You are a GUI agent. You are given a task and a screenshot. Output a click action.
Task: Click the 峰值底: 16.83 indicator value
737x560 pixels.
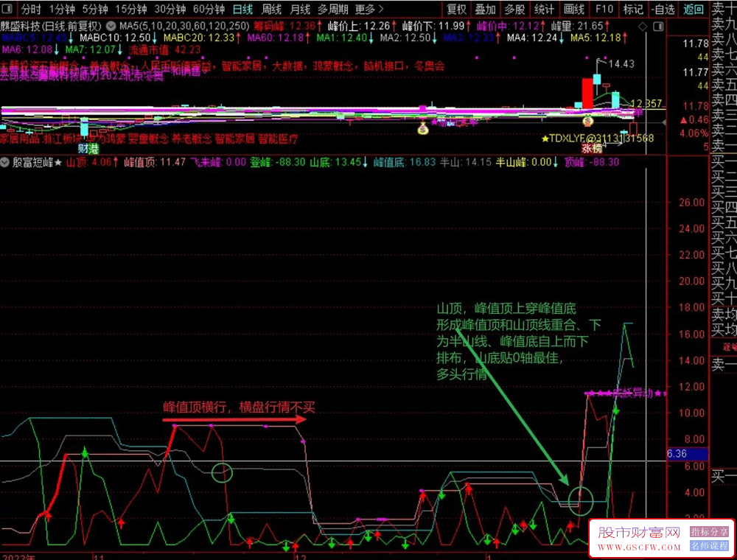tap(405, 163)
